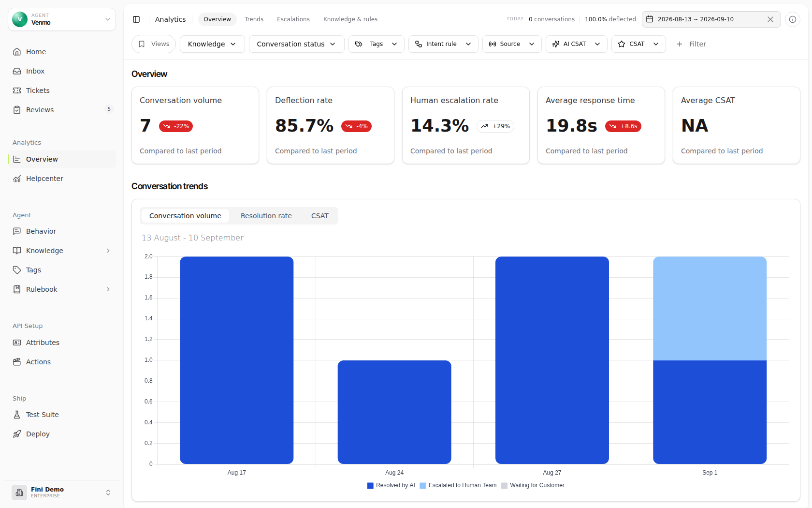812x508 pixels.
Task: Open Reviews page
Action: point(62,110)
